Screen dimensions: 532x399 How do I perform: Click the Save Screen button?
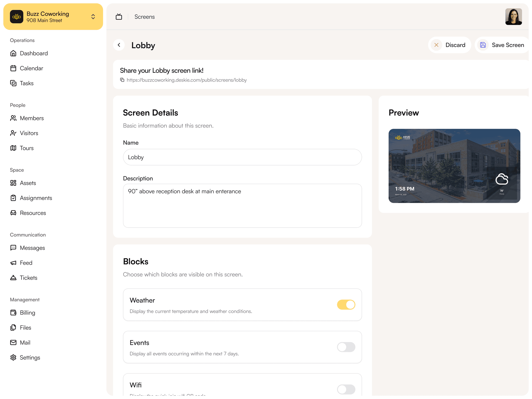[502, 45]
